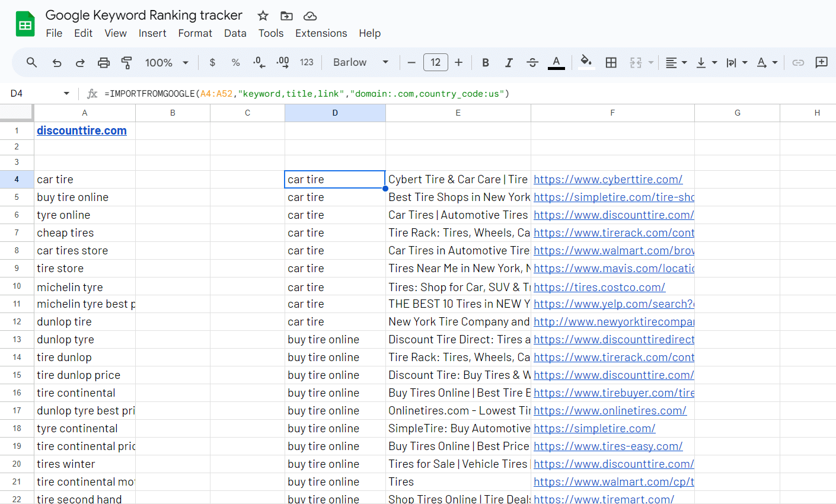Click the font size input box

435,63
